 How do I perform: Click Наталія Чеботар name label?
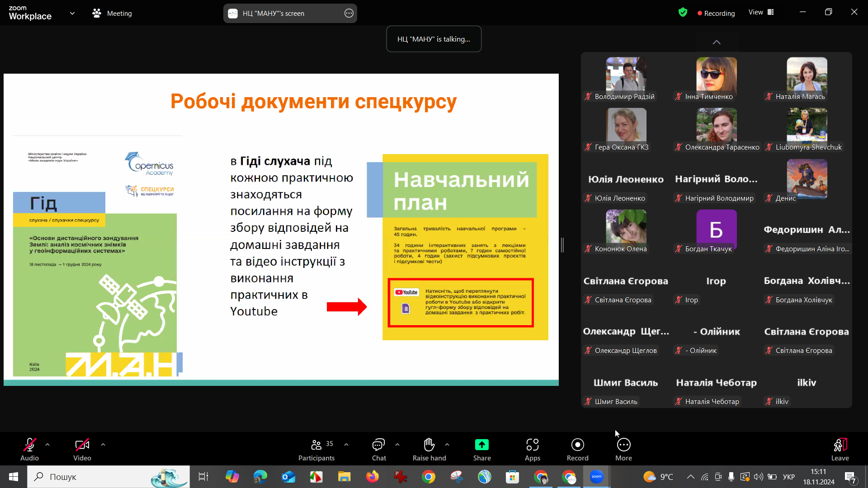[x=712, y=401]
